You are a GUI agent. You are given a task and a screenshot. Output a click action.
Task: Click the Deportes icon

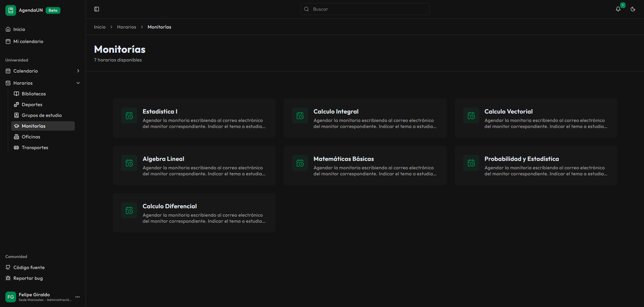(16, 104)
